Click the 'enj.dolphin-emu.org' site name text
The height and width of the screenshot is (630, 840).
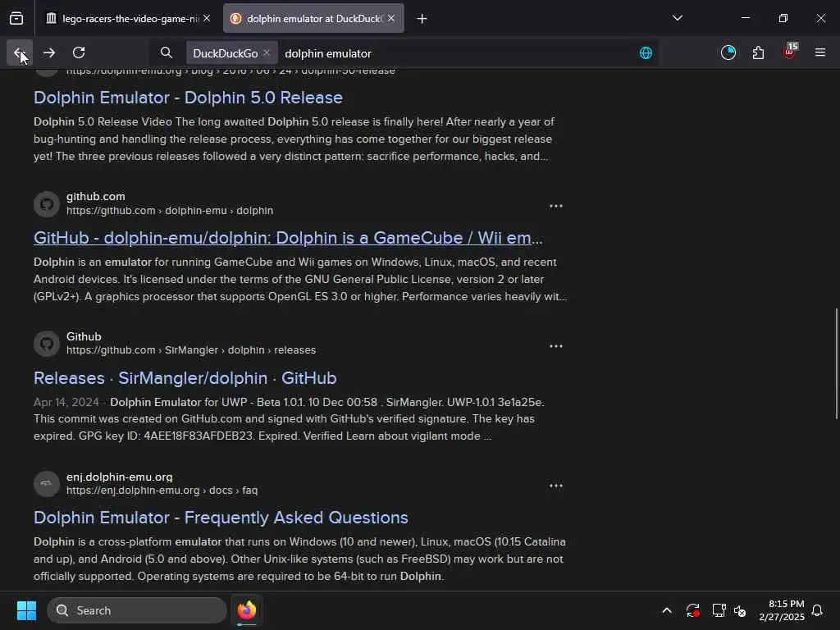point(120,477)
